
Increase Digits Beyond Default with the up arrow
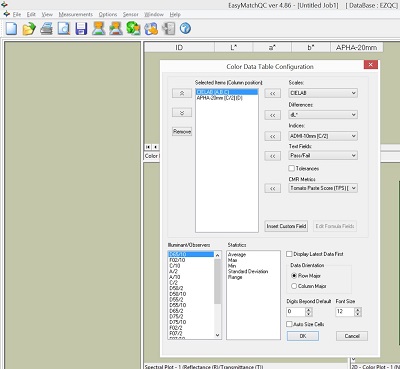pos(309,310)
